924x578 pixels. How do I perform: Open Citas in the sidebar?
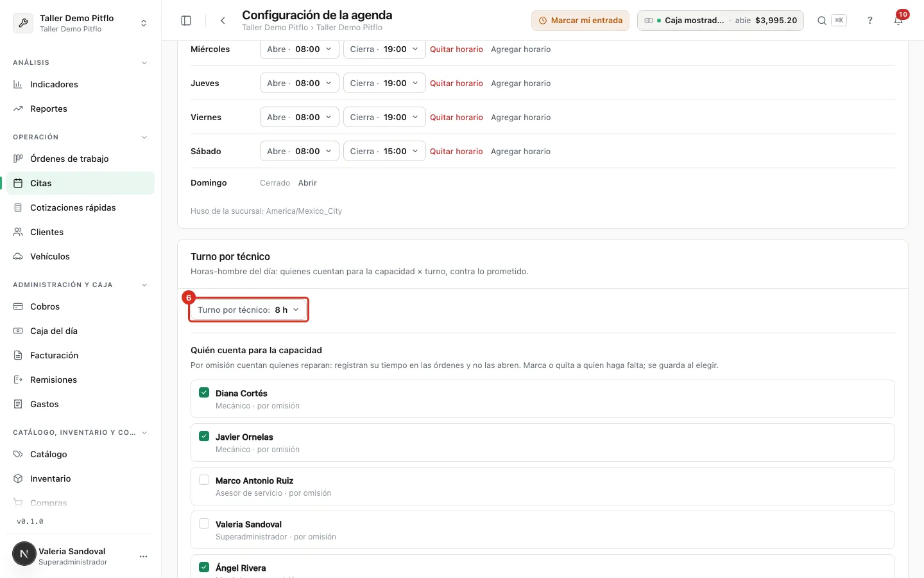80,183
